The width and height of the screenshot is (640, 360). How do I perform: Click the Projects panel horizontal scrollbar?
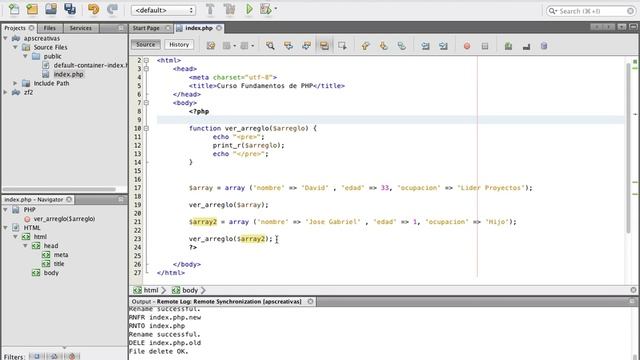tap(59, 189)
